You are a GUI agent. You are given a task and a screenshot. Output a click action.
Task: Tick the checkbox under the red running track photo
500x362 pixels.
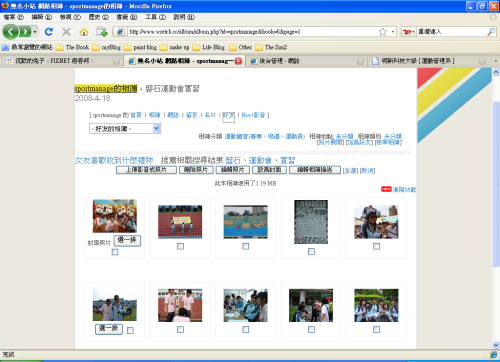click(180, 246)
